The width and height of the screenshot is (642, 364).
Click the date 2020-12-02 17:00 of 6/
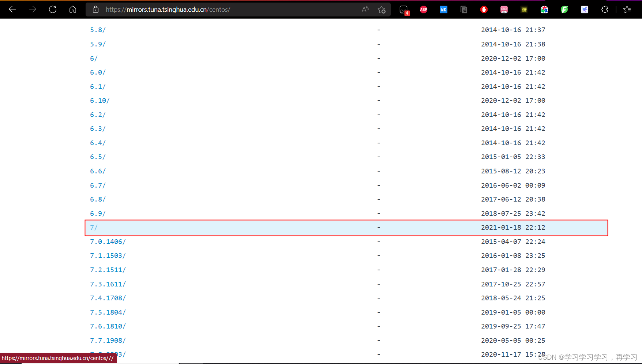click(513, 59)
